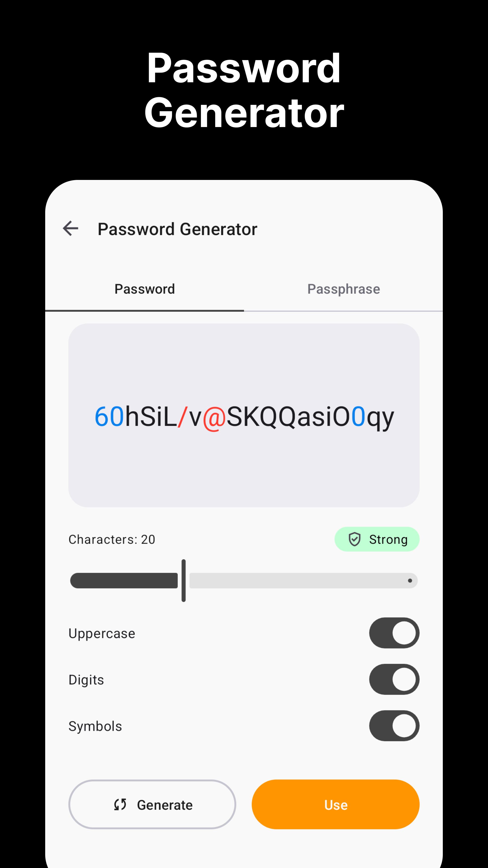The image size is (488, 868).
Task: Click the Password Generator screen title
Action: [178, 229]
